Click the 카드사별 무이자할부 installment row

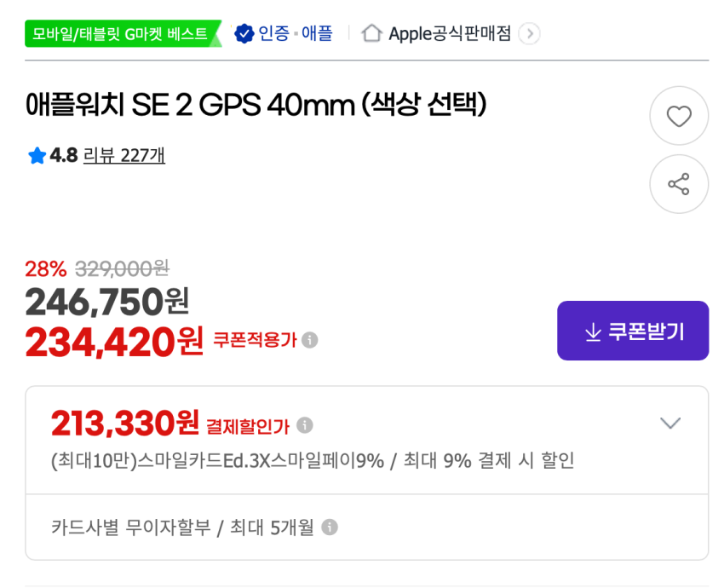[x=182, y=527]
